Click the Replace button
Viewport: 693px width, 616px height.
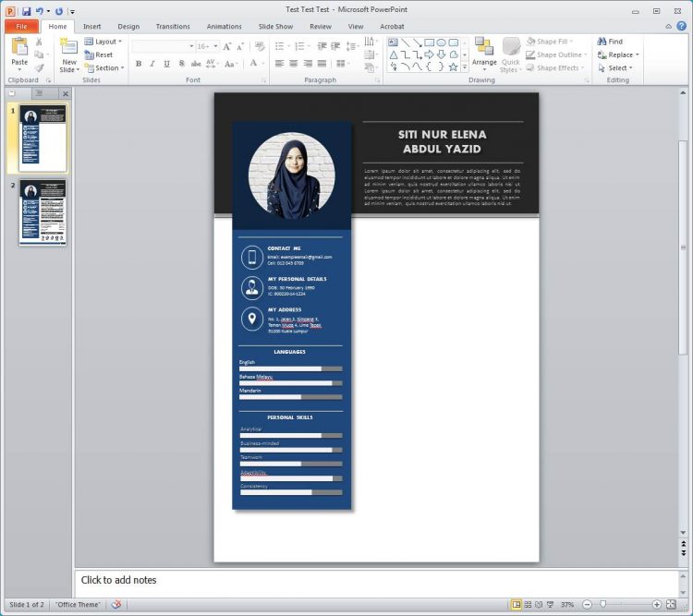point(617,54)
